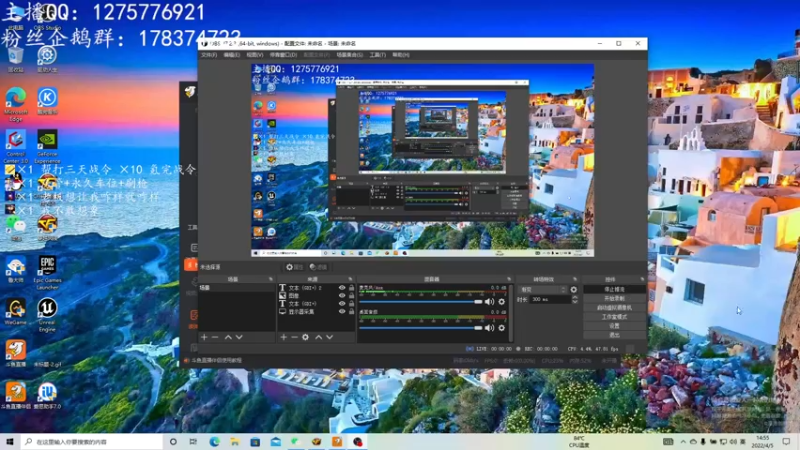Click the desktop audio volume slider
The image size is (800, 450).
pyautogui.click(x=421, y=328)
